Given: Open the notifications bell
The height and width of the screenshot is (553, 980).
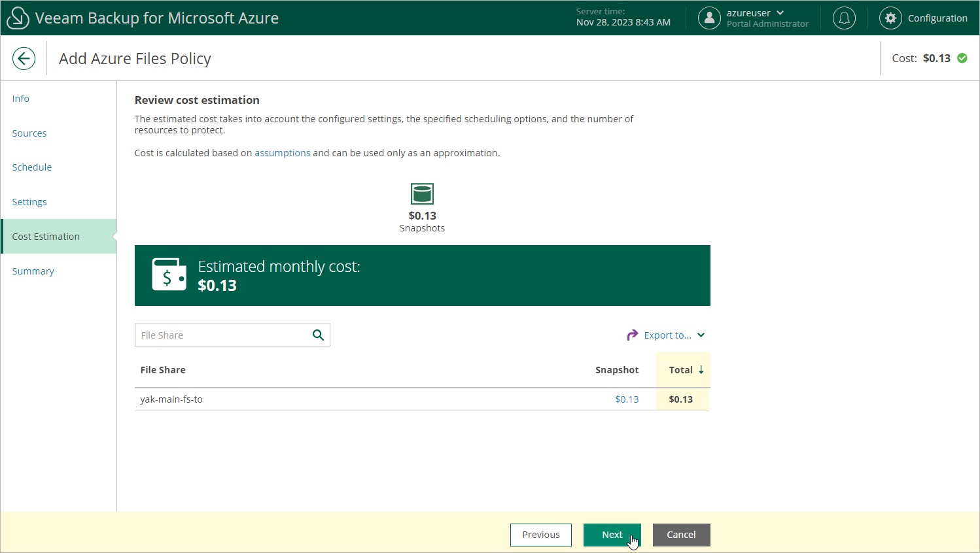Looking at the screenshot, I should (844, 18).
